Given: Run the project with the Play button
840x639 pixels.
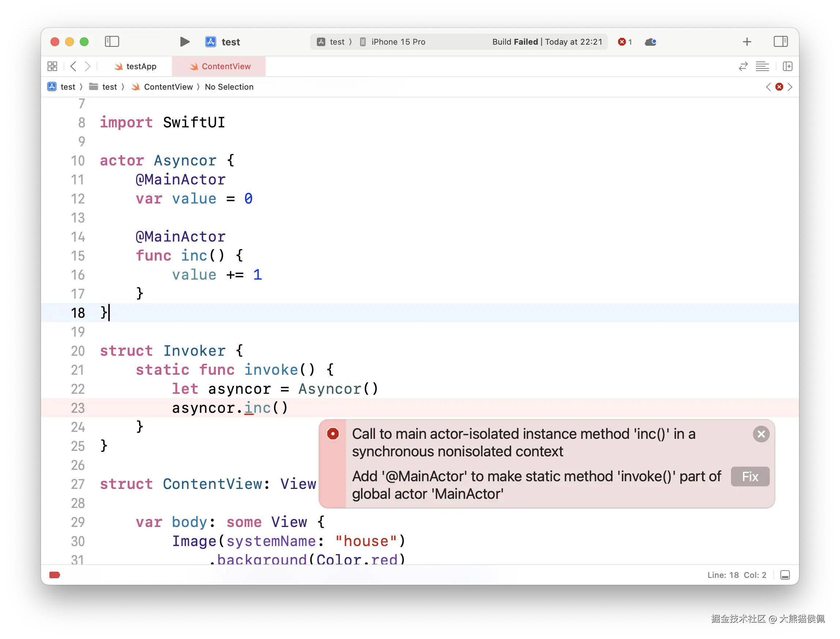Looking at the screenshot, I should click(x=185, y=42).
